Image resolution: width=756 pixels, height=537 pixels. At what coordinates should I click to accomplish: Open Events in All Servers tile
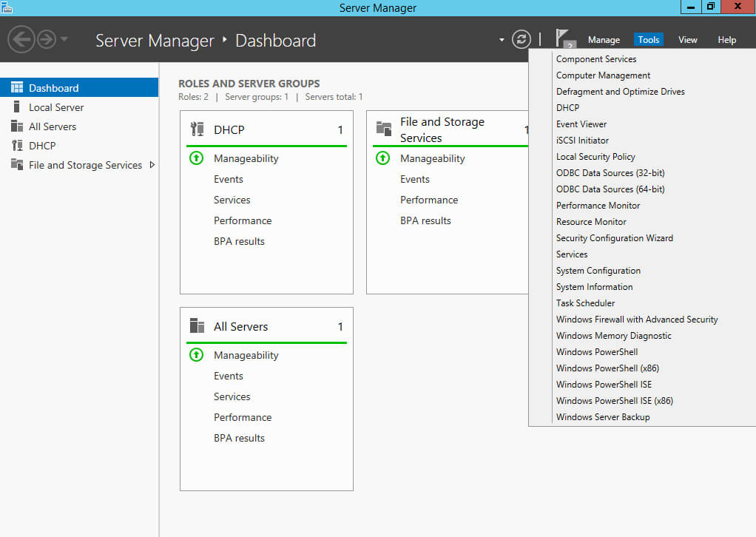229,376
